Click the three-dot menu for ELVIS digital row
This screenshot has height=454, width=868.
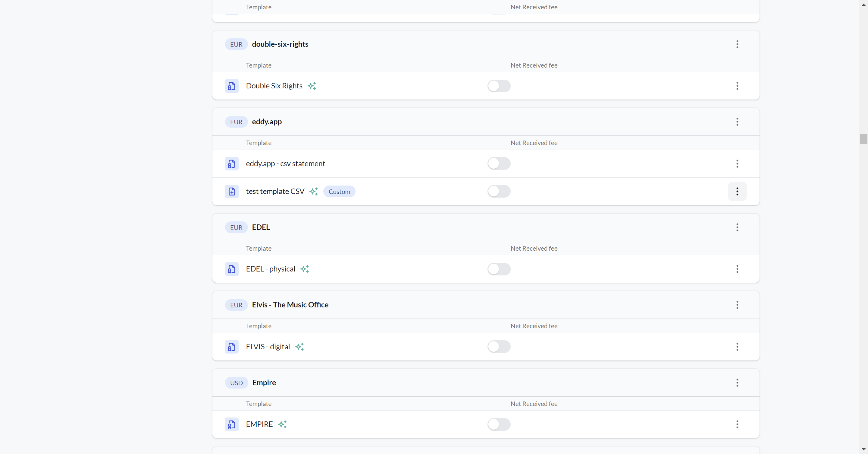tap(738, 347)
